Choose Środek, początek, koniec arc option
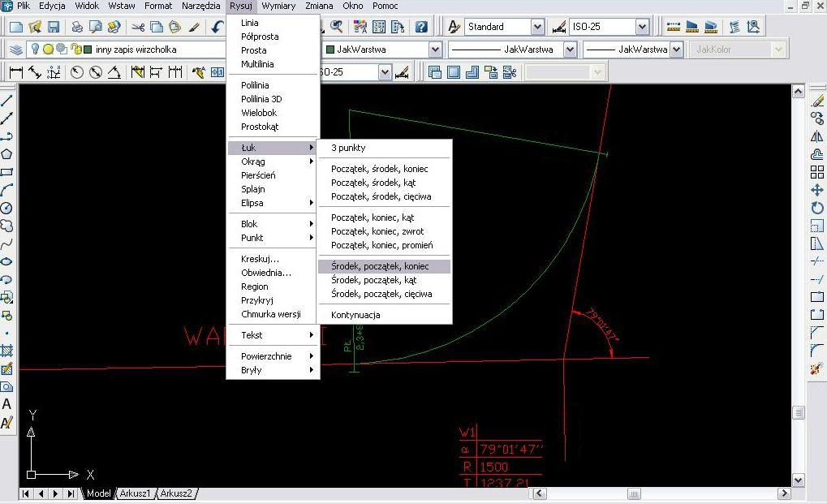The image size is (827, 504). pos(385,266)
